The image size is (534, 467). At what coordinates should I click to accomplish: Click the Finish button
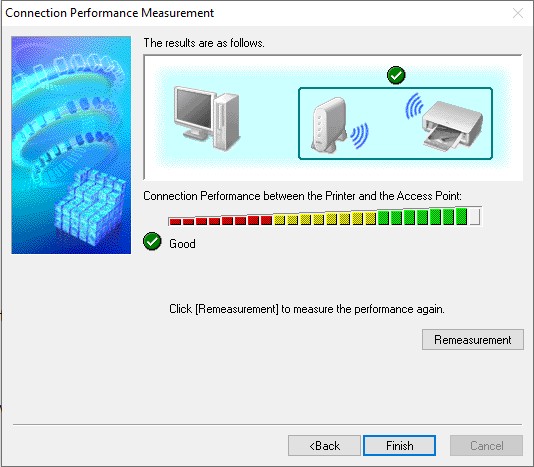pos(399,446)
